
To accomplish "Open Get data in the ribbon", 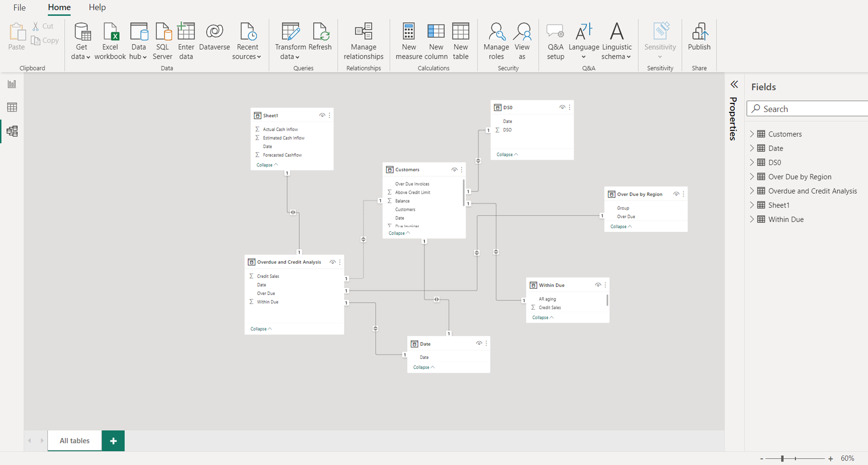I will pyautogui.click(x=81, y=41).
